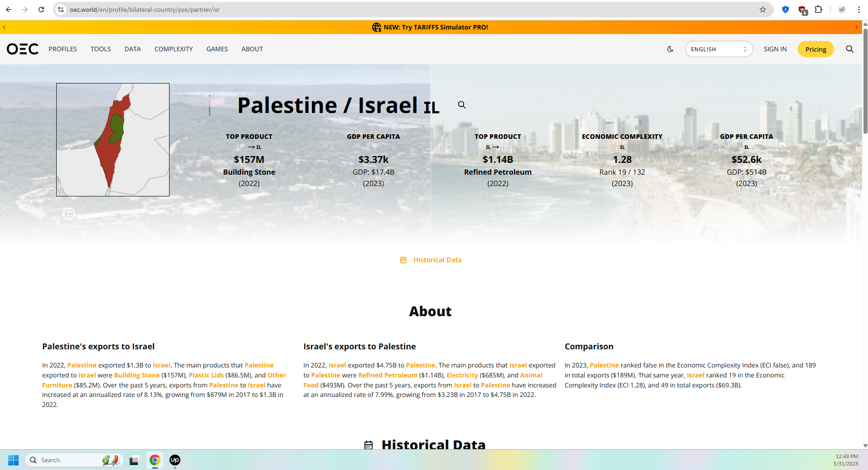The height and width of the screenshot is (470, 868).
Task: Open the COMPLEXITY menu
Action: (174, 49)
